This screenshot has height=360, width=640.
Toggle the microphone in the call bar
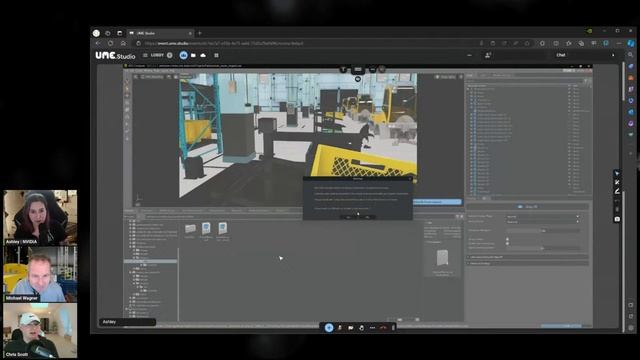(x=340, y=327)
